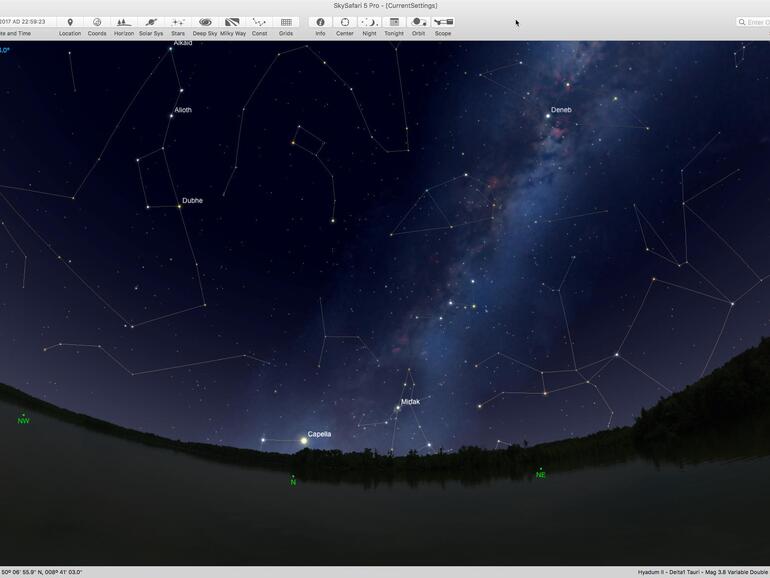The width and height of the screenshot is (770, 578).
Task: Select the star Alkaid
Action: coord(170,49)
